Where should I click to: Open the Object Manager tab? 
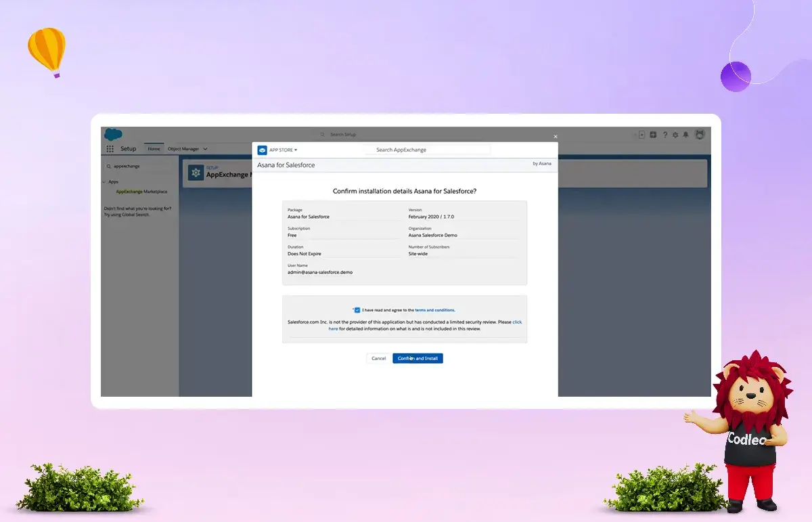183,149
